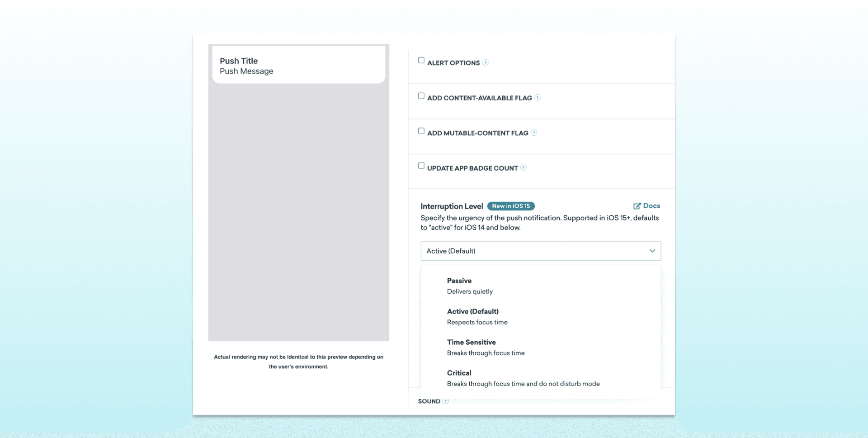Open the Docs link
Viewport: 868px width, 438px height.
[x=651, y=206]
